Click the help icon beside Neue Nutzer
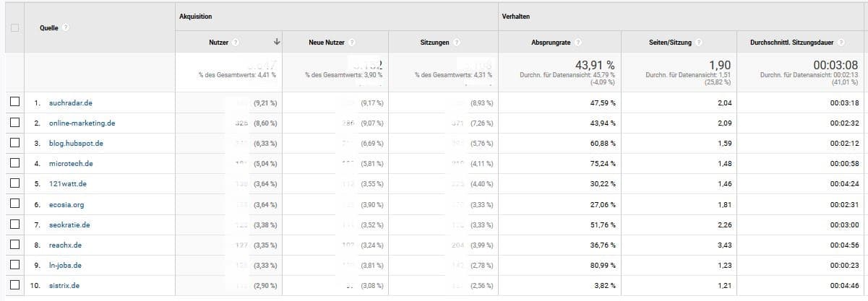 tap(352, 43)
